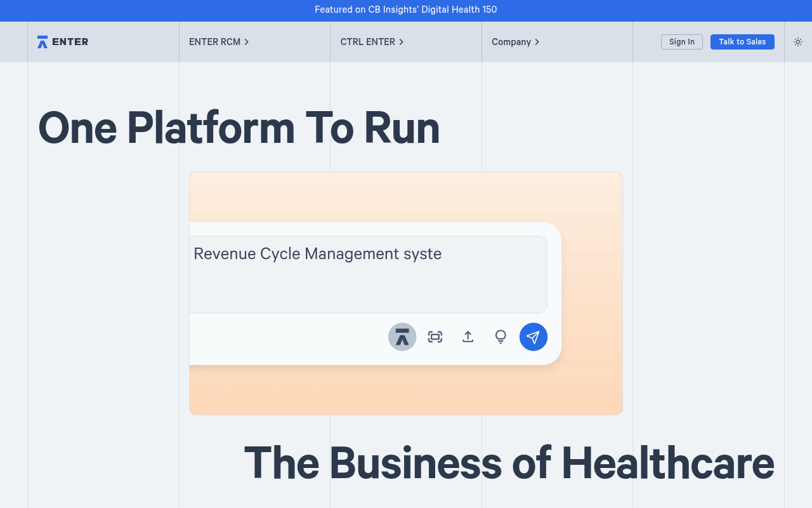Open the CB Insights Digital Health 150 banner
Viewport: 812px width, 508px height.
click(406, 10)
